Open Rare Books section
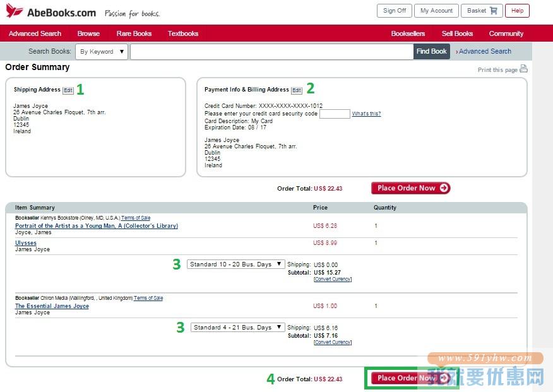This screenshot has height=392, width=553. coord(134,33)
